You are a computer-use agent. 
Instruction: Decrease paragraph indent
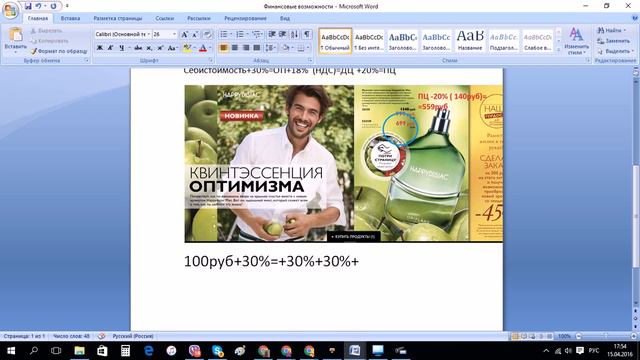pos(272,34)
